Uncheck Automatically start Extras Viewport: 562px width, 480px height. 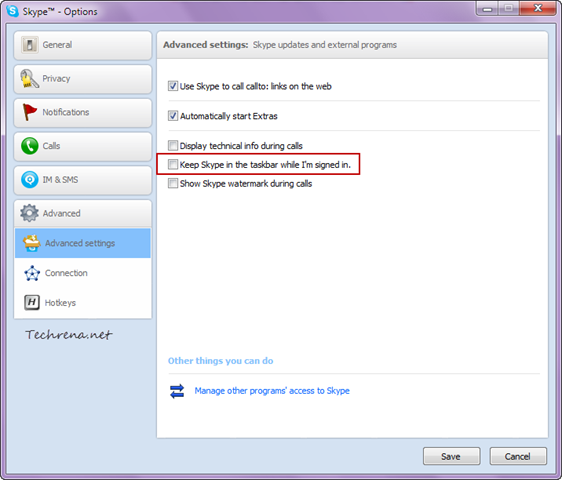point(173,116)
